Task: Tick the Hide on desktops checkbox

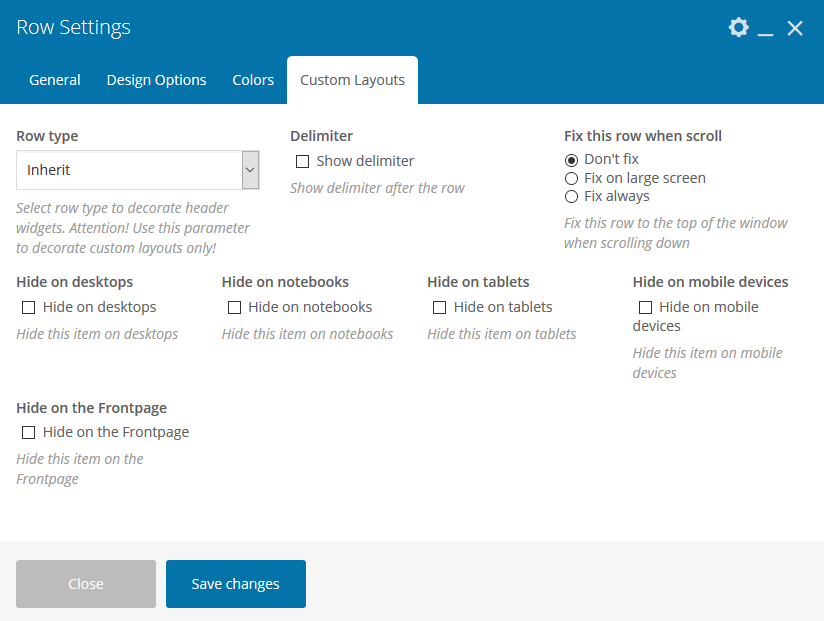Action: pos(28,307)
